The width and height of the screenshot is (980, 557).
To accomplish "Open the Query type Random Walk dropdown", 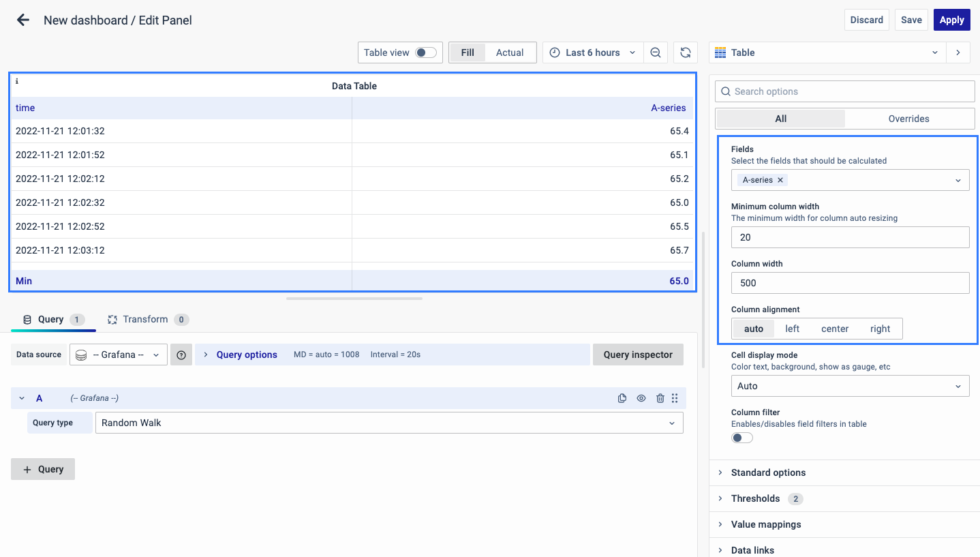I will 388,423.
